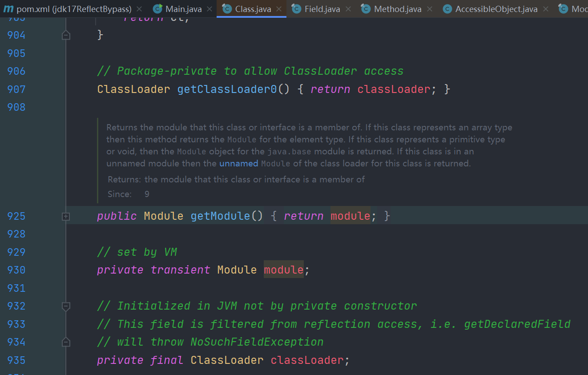Screen dimensions: 588x375
Task: Click line number 925 in the gutter
Action: pos(16,216)
